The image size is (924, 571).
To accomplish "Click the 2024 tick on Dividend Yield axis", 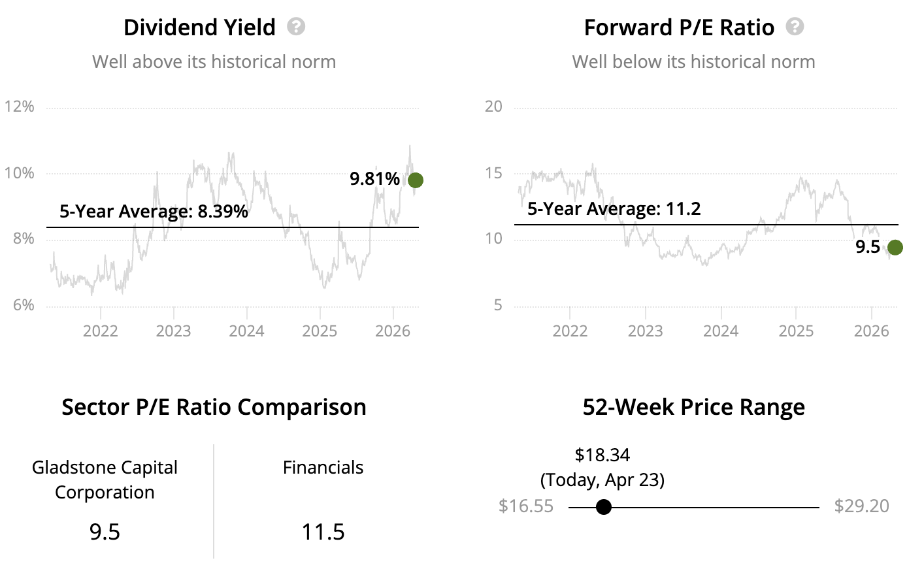I will (246, 331).
